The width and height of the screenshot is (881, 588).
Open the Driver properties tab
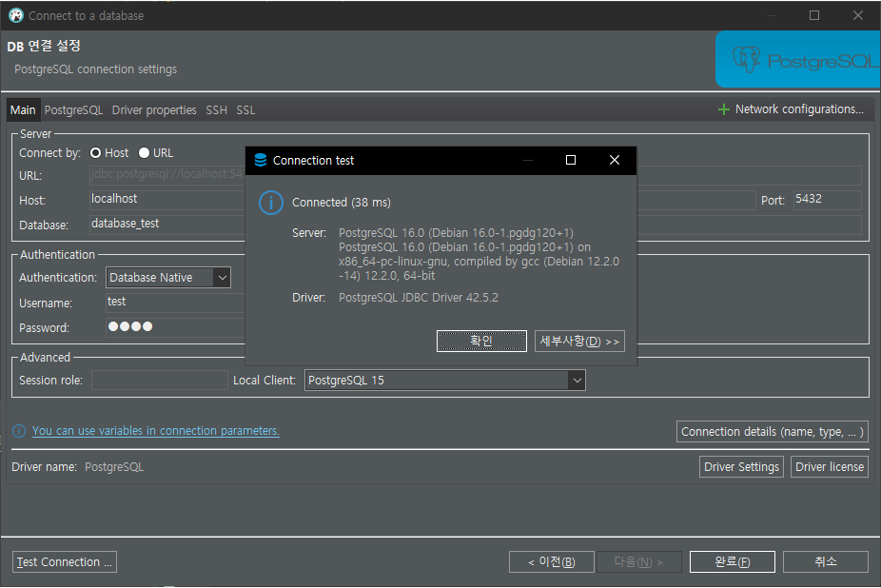pos(154,110)
